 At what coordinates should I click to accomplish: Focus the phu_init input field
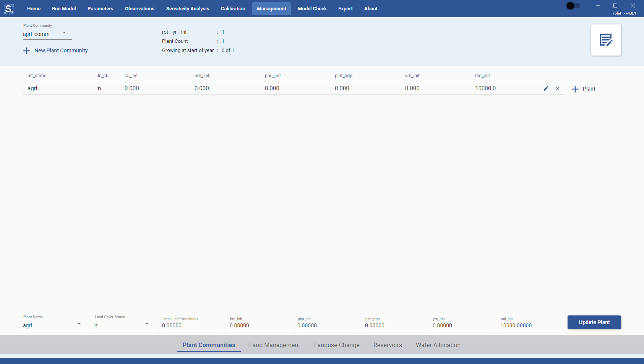327,325
